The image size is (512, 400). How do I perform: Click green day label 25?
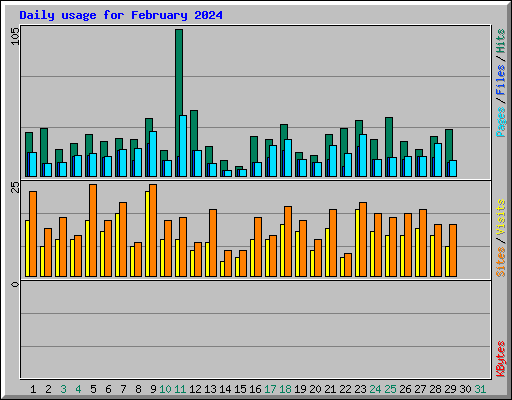coord(390,389)
